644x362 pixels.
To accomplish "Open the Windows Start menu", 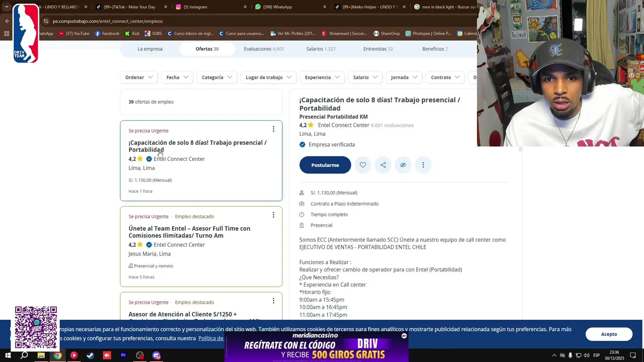I will point(8,355).
